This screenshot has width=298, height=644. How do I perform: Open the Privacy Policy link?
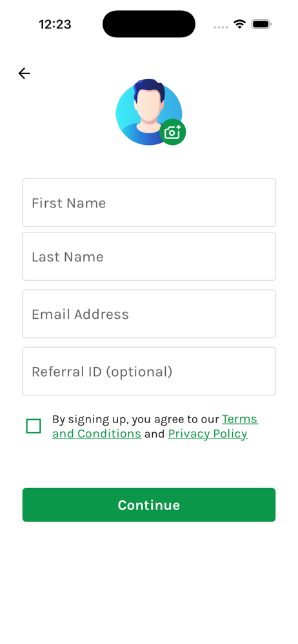[208, 433]
